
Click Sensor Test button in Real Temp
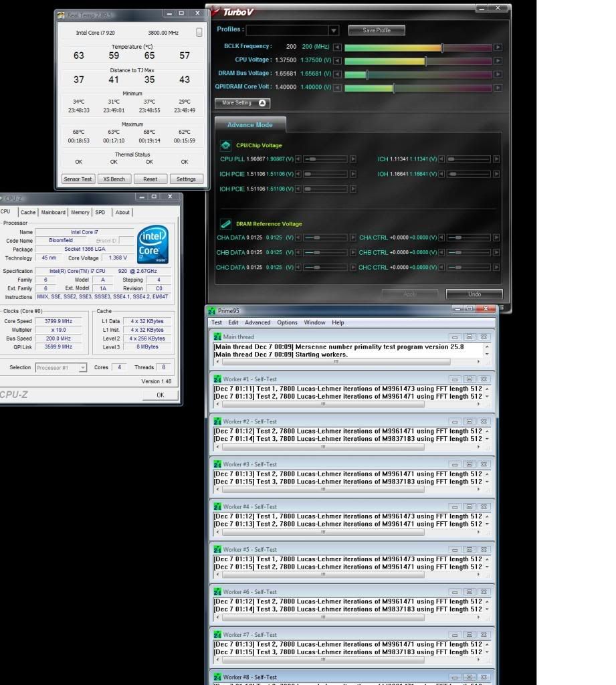click(x=78, y=179)
